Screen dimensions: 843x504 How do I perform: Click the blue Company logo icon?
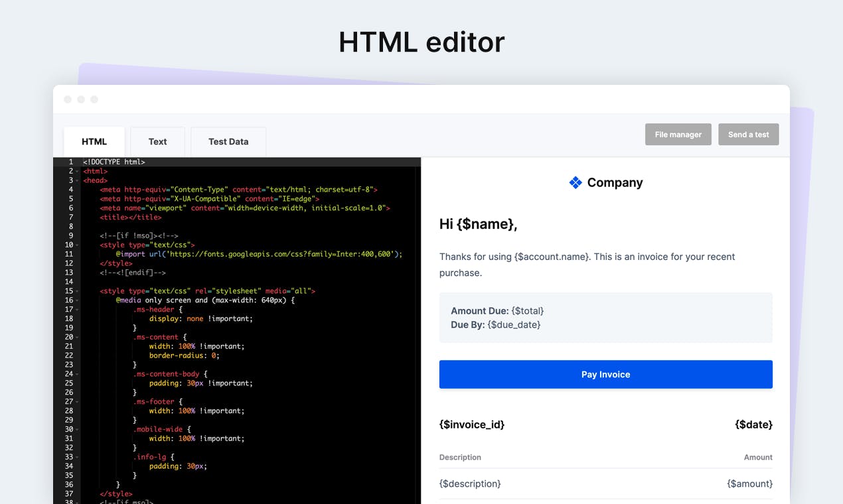tap(575, 182)
